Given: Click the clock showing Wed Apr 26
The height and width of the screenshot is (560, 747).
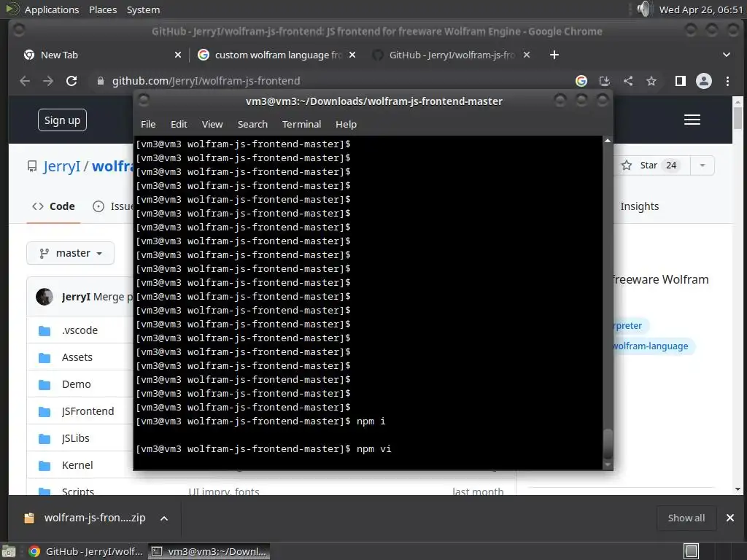Looking at the screenshot, I should (x=701, y=9).
